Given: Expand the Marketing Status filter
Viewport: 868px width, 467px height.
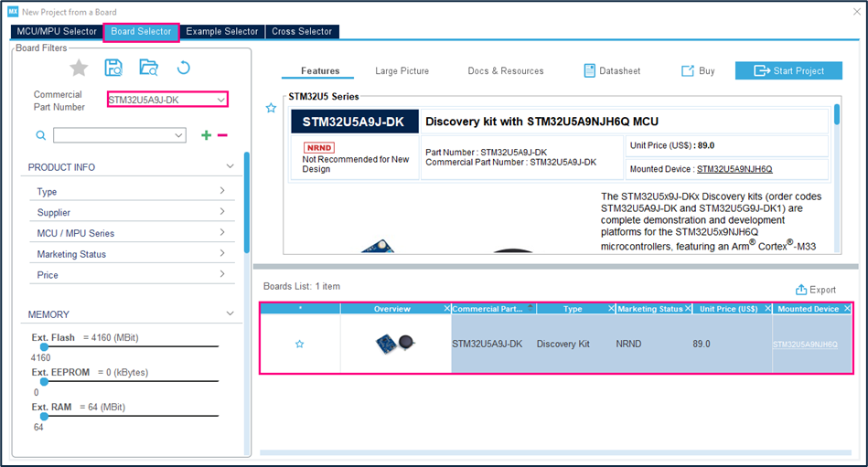Looking at the screenshot, I should pyautogui.click(x=222, y=253).
